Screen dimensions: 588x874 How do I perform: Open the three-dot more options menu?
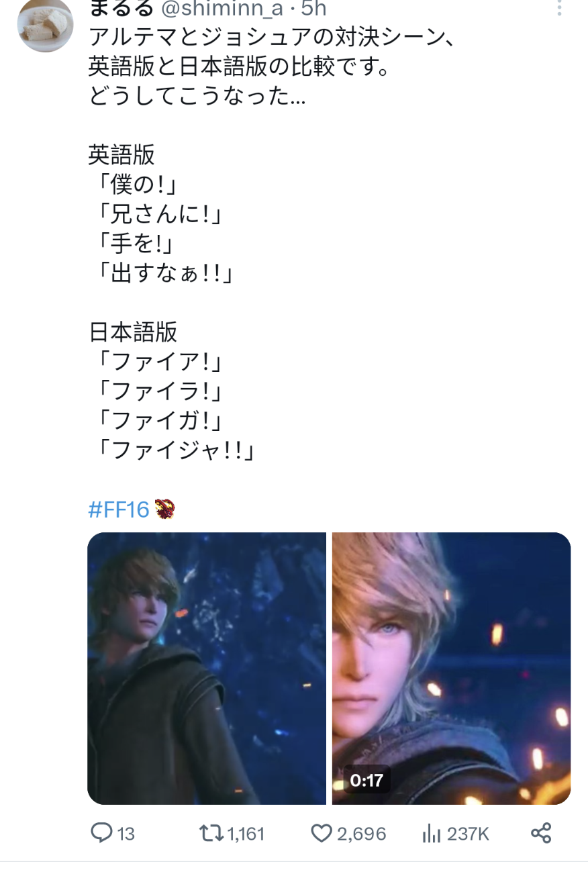pyautogui.click(x=558, y=8)
